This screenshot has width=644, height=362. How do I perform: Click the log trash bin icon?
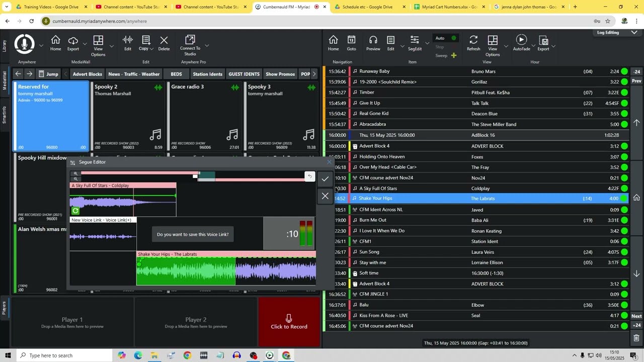pyautogui.click(x=636, y=338)
